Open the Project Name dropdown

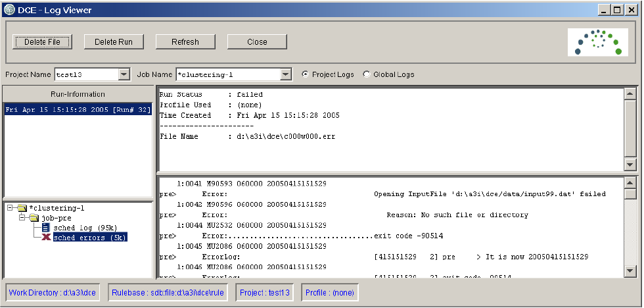coord(124,74)
